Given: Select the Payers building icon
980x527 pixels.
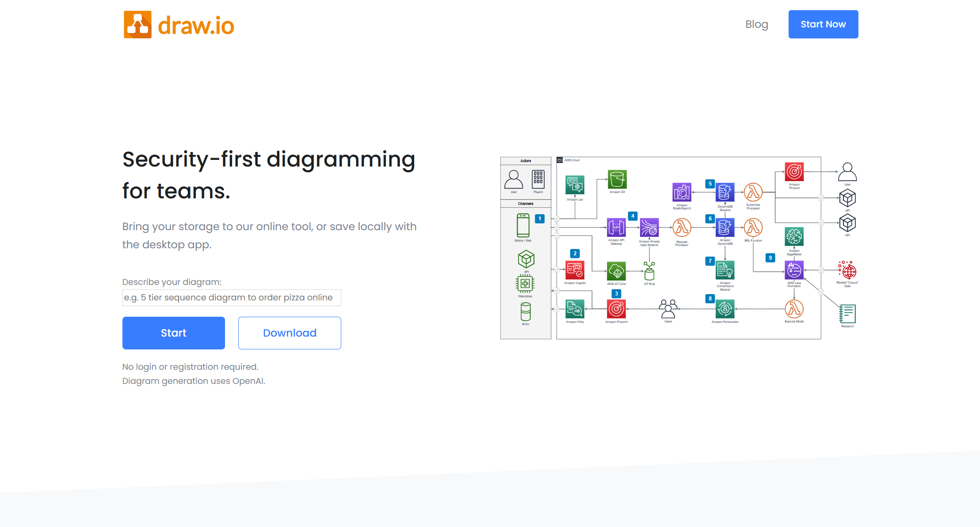Looking at the screenshot, I should coord(538,179).
